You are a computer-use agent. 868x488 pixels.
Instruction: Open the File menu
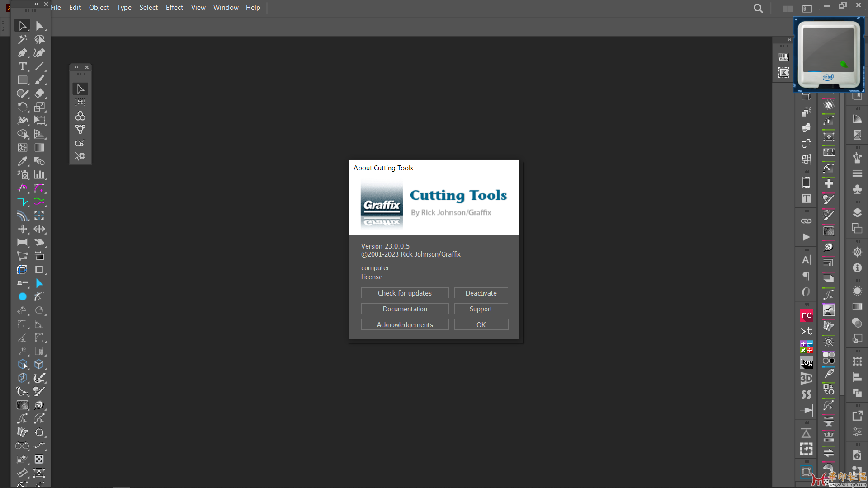56,8
